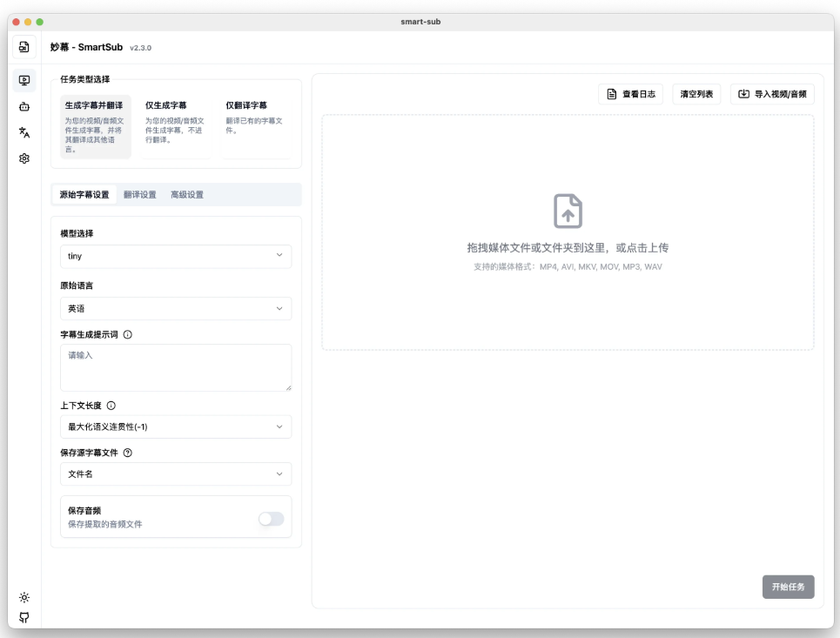The width and height of the screenshot is (840, 638).
Task: Switch to the 翻译设置 tab
Action: (140, 194)
